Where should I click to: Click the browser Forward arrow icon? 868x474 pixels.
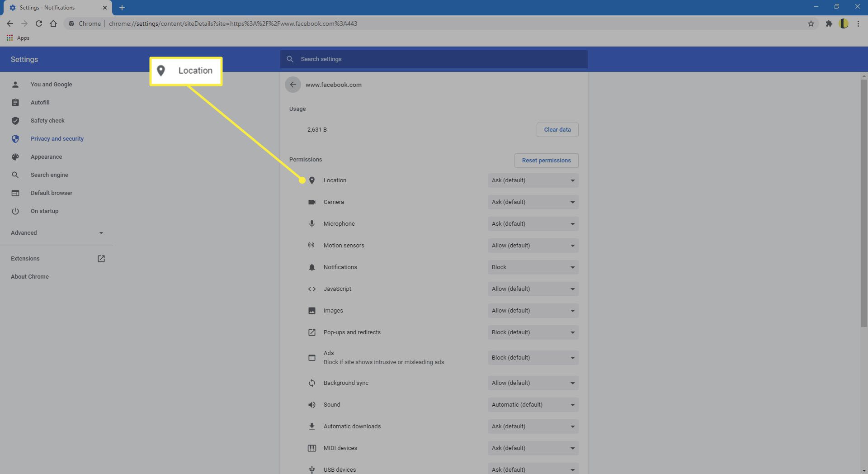coord(24,24)
